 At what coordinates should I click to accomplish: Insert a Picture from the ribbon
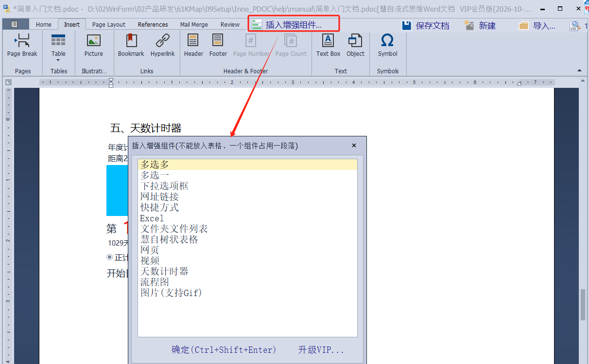point(93,41)
